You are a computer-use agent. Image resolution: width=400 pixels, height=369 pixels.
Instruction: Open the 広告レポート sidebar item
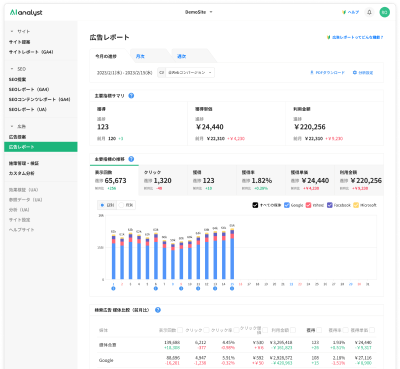41,147
